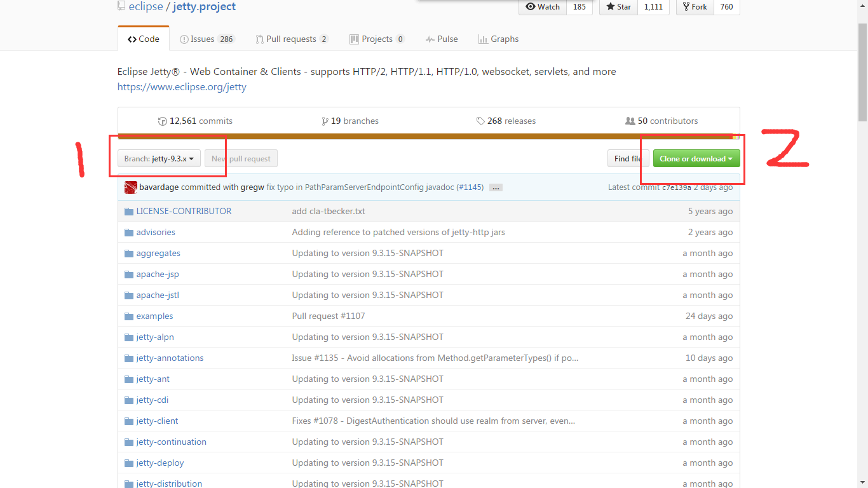Click the scrollbar down arrow
The height and width of the screenshot is (488, 868).
coord(862,483)
